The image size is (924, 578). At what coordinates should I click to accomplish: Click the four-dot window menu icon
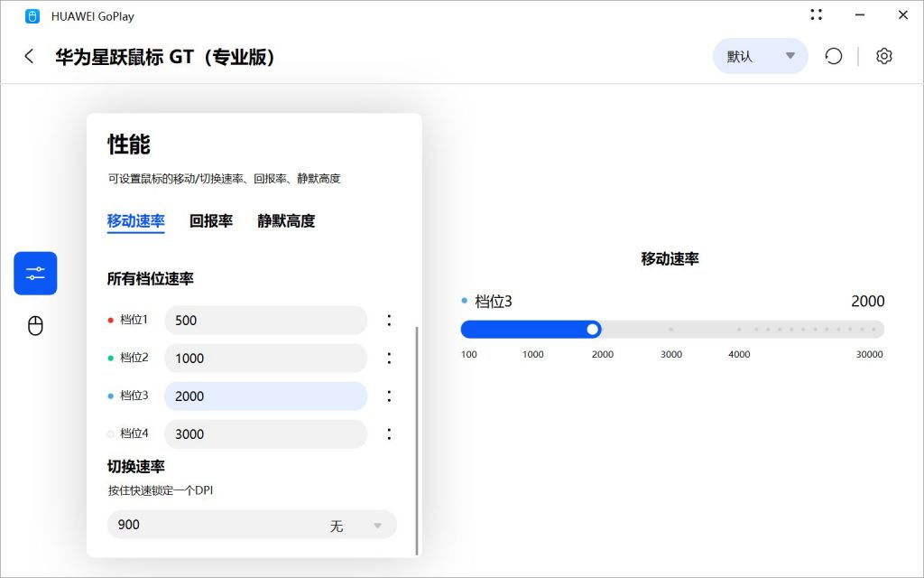tap(817, 14)
